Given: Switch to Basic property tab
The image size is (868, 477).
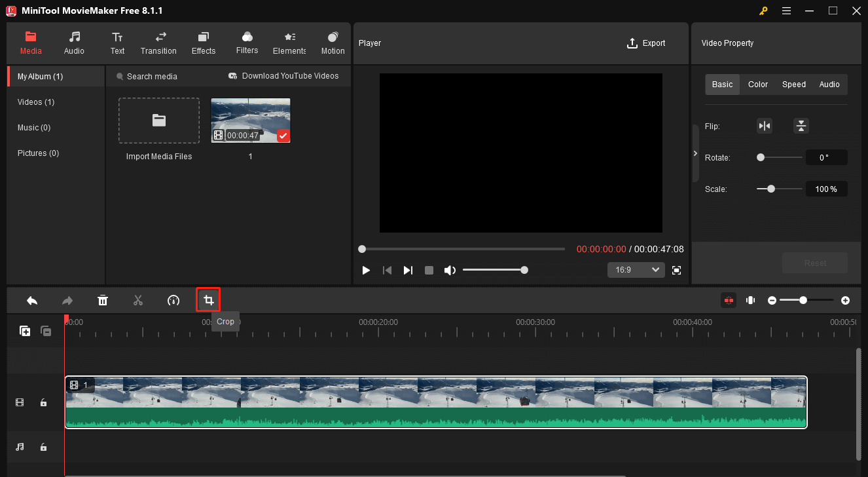Looking at the screenshot, I should point(723,85).
